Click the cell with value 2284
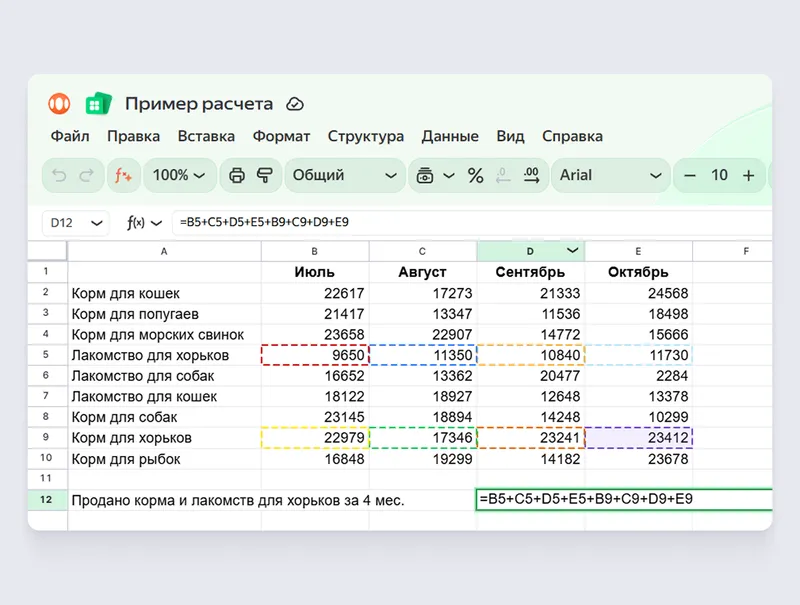The width and height of the screenshot is (800, 605). pyautogui.click(x=638, y=376)
